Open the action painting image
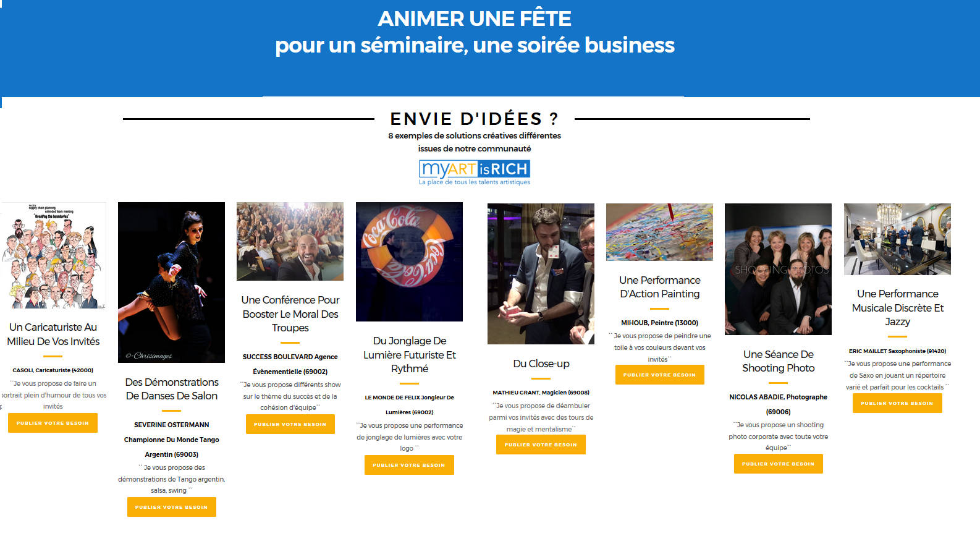 click(659, 232)
